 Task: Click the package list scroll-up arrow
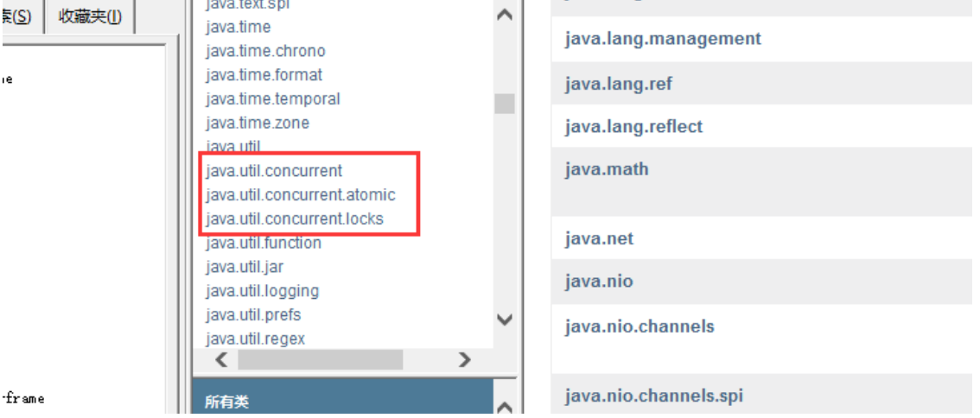pos(506,16)
